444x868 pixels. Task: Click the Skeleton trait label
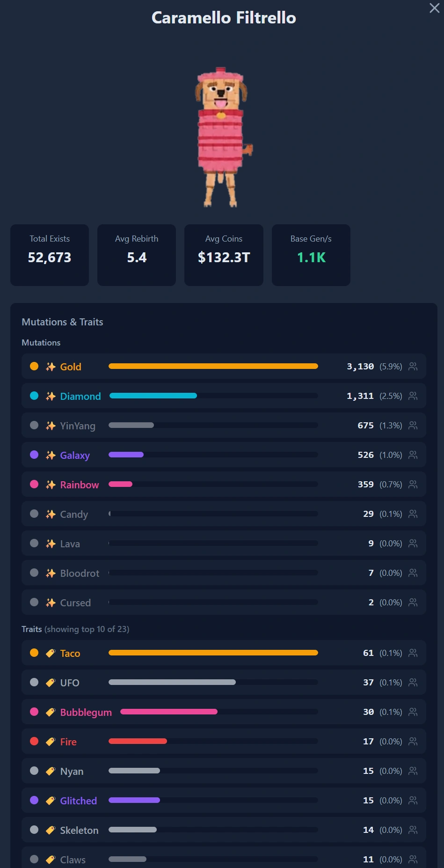(79, 830)
